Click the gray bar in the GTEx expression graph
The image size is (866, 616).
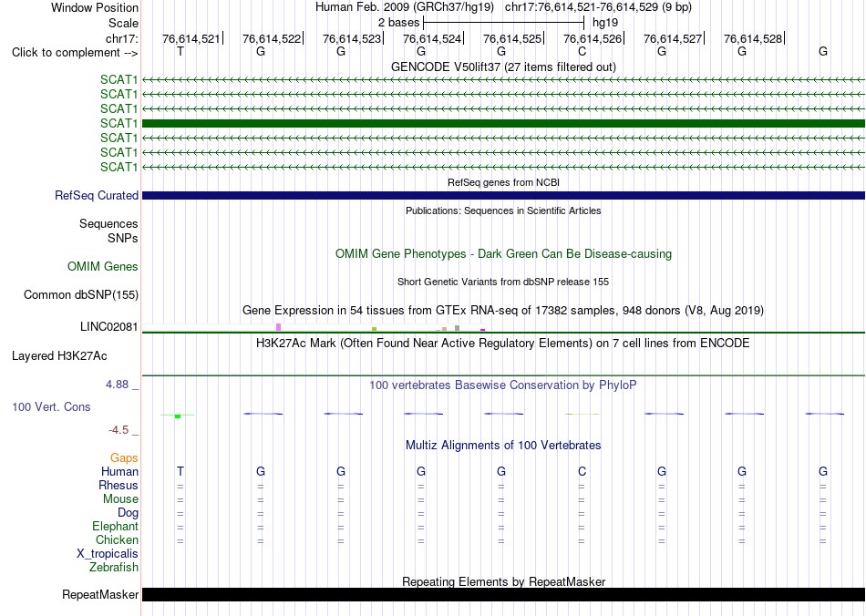457,328
